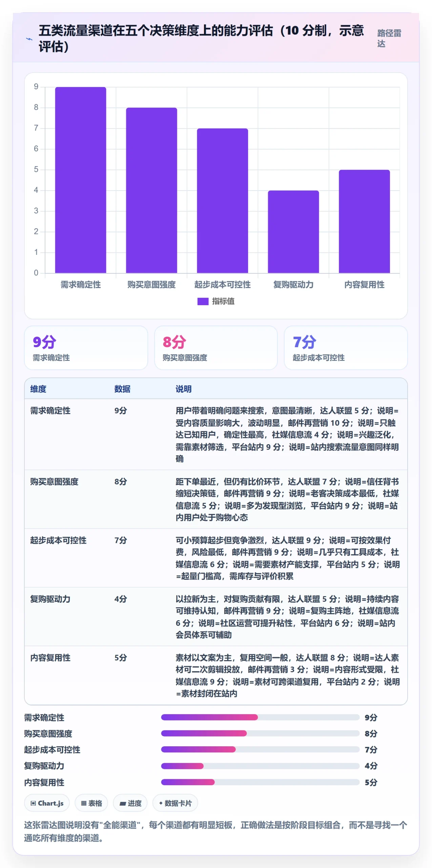Image resolution: width=432 pixels, height=868 pixels.
Task: Click the 数据 table column header
Action: pyautogui.click(x=122, y=389)
